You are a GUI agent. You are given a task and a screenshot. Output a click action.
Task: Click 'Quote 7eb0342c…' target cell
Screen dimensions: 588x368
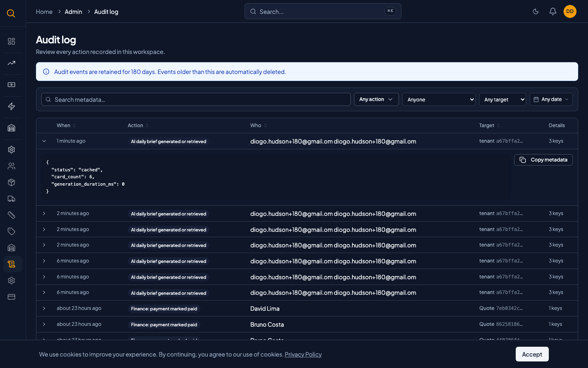501,308
